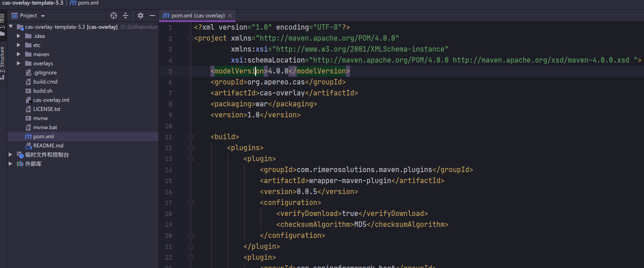Select cas-overlay.iml in the project tree

click(x=51, y=100)
